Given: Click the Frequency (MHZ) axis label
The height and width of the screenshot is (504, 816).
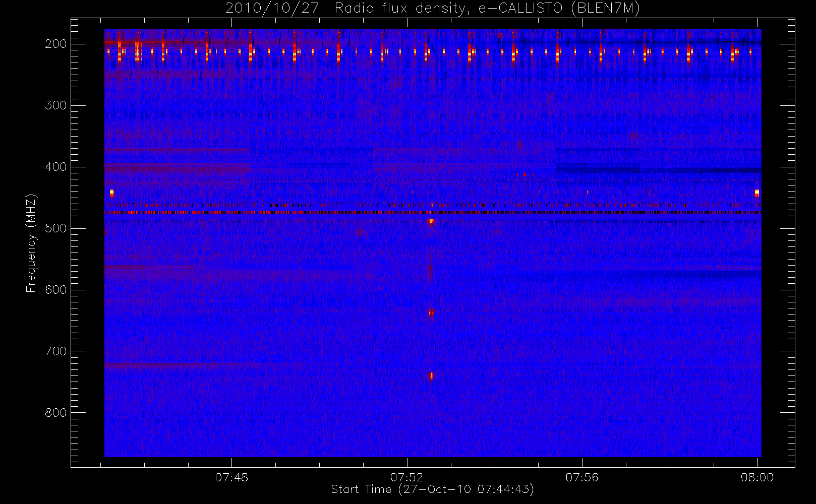Looking at the screenshot, I should pos(31,243).
